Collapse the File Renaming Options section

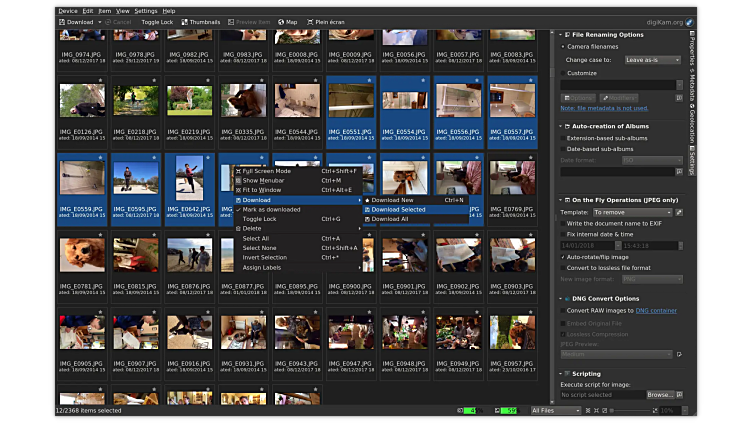point(562,35)
